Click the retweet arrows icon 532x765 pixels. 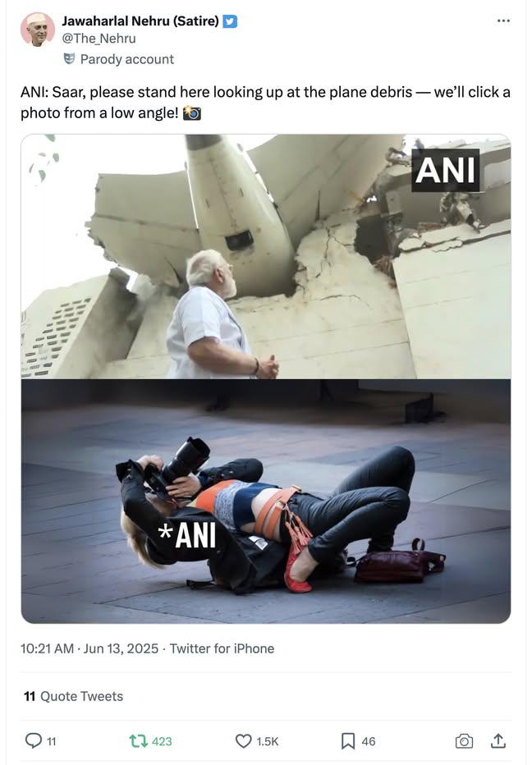click(138, 741)
